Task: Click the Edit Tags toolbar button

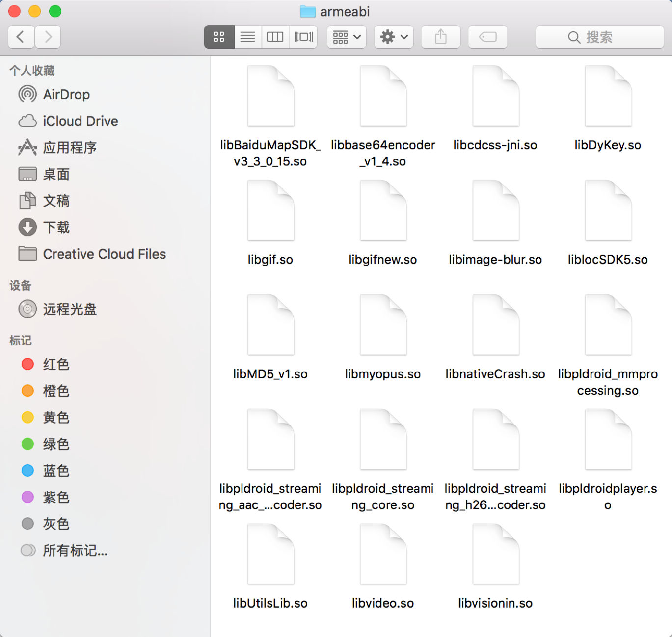Action: [x=488, y=37]
